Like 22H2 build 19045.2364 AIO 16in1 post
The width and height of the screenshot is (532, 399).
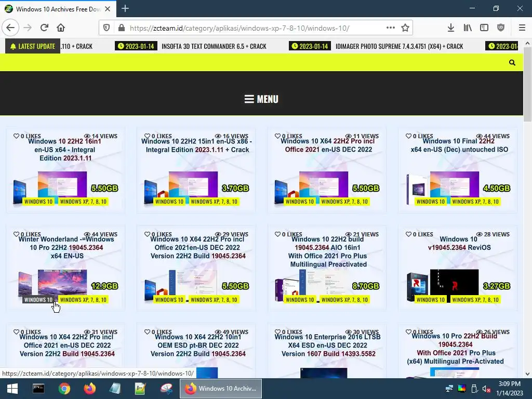278,234
